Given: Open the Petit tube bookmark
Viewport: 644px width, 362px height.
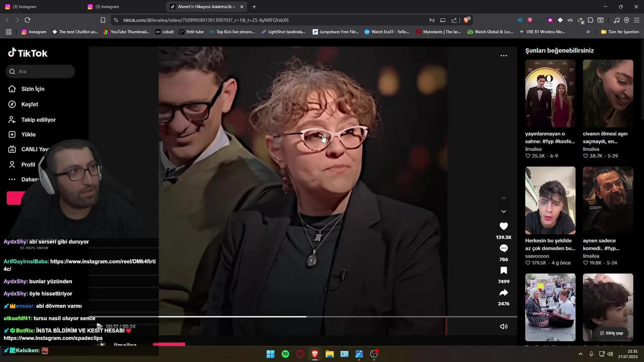Looking at the screenshot, I should pyautogui.click(x=191, y=32).
